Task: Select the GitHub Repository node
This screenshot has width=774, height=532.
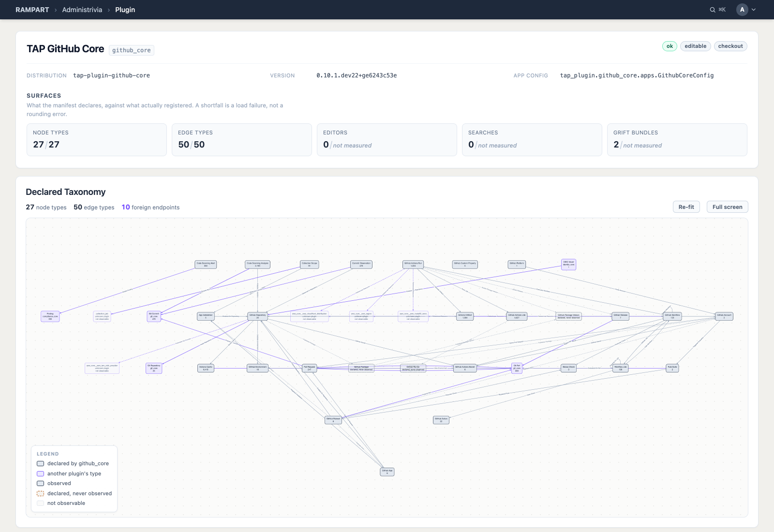Action: 257,316
